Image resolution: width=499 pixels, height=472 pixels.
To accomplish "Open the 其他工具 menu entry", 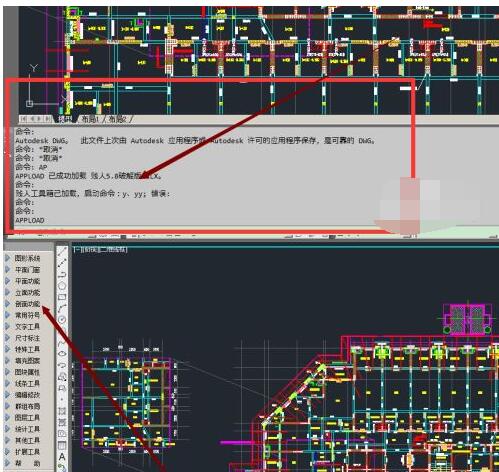I will [27, 440].
